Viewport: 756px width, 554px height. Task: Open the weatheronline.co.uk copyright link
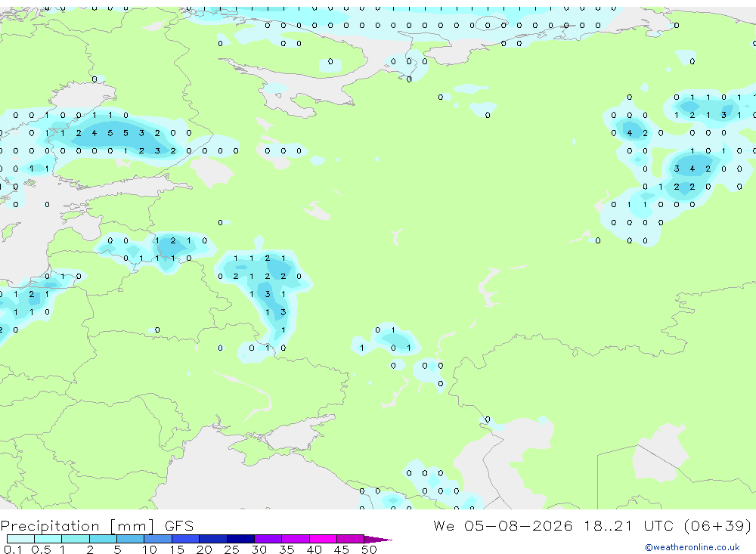coord(692,547)
